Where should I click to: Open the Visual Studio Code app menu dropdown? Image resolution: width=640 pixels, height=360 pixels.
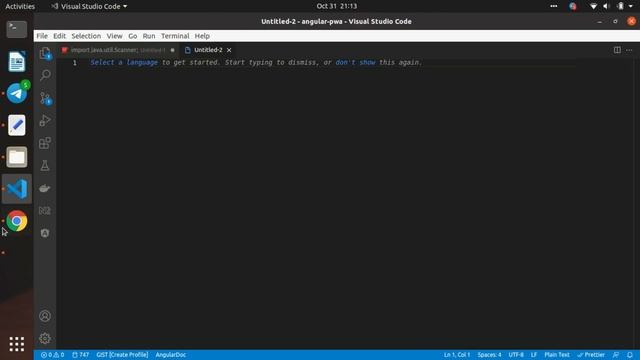[x=89, y=6]
